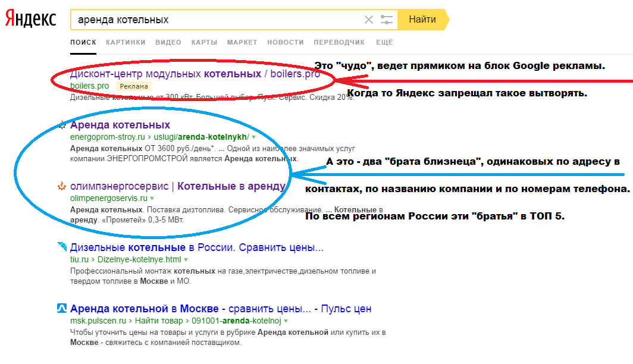The image size is (633, 364).
Task: Open the Новости tab
Action: pyautogui.click(x=286, y=42)
